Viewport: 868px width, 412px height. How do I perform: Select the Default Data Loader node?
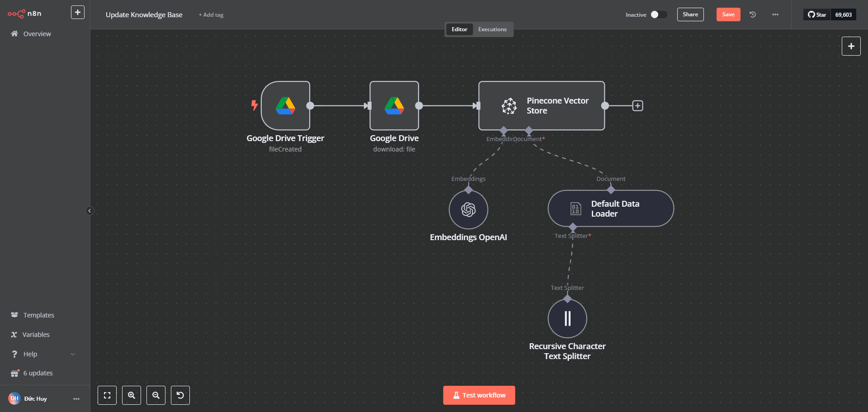(611, 208)
